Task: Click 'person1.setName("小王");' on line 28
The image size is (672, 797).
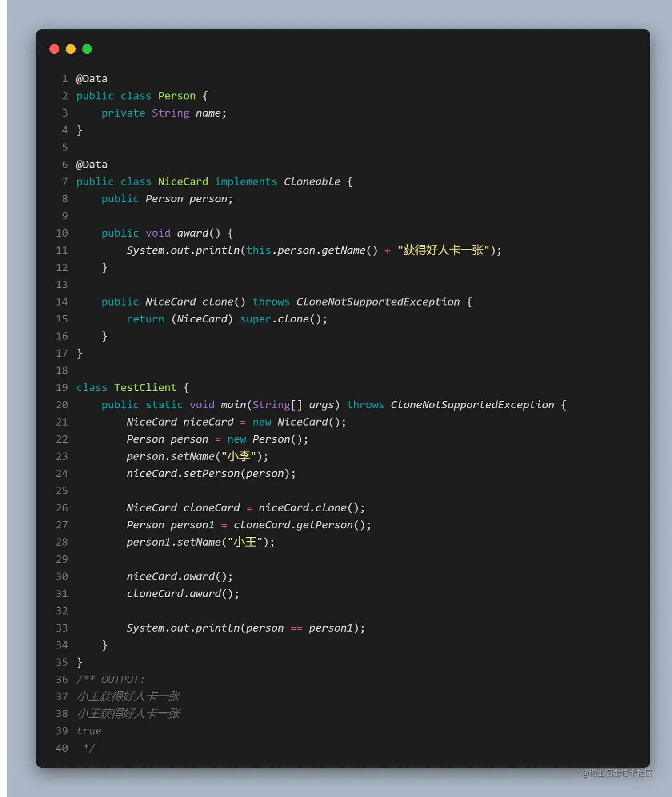Action: tap(201, 542)
